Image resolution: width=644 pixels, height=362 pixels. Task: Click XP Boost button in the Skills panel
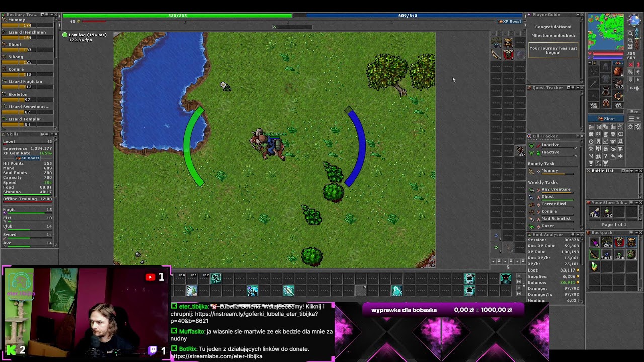point(28,158)
